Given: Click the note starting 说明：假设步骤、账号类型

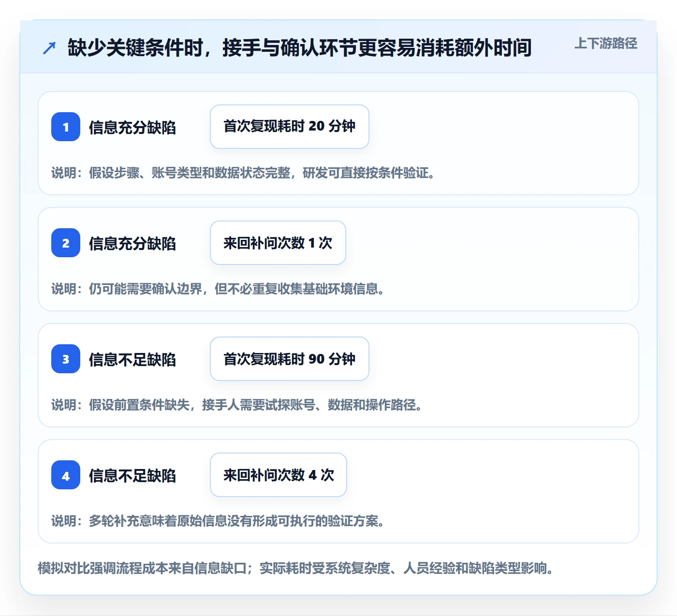Looking at the screenshot, I should [x=244, y=173].
